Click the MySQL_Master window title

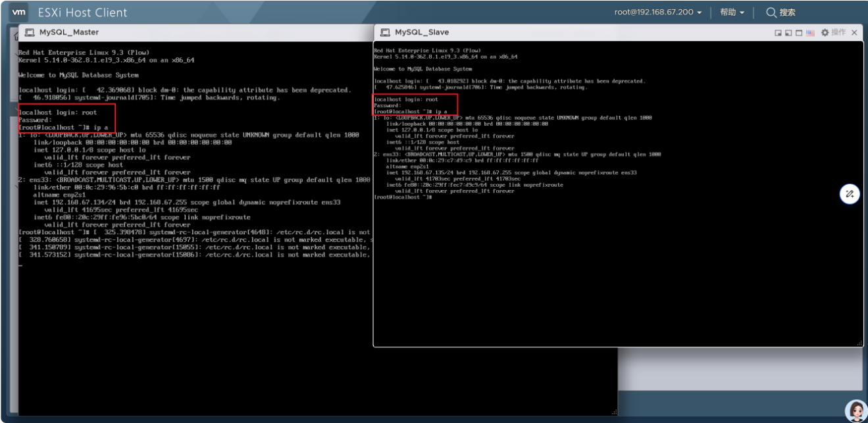[x=68, y=32]
